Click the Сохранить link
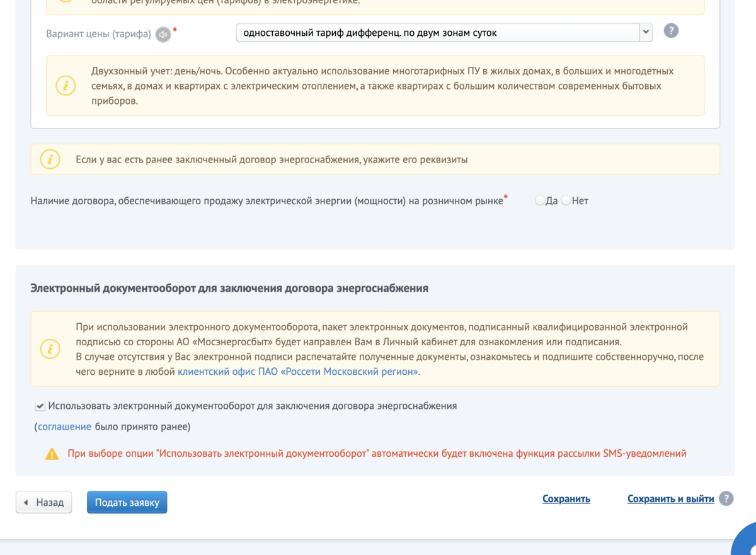756x555 pixels. (x=566, y=499)
